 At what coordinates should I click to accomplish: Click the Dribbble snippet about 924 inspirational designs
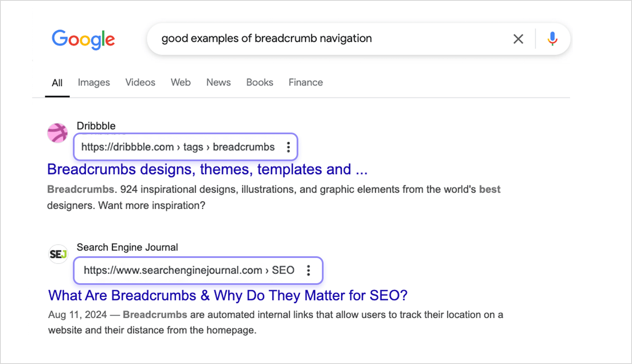(x=273, y=197)
